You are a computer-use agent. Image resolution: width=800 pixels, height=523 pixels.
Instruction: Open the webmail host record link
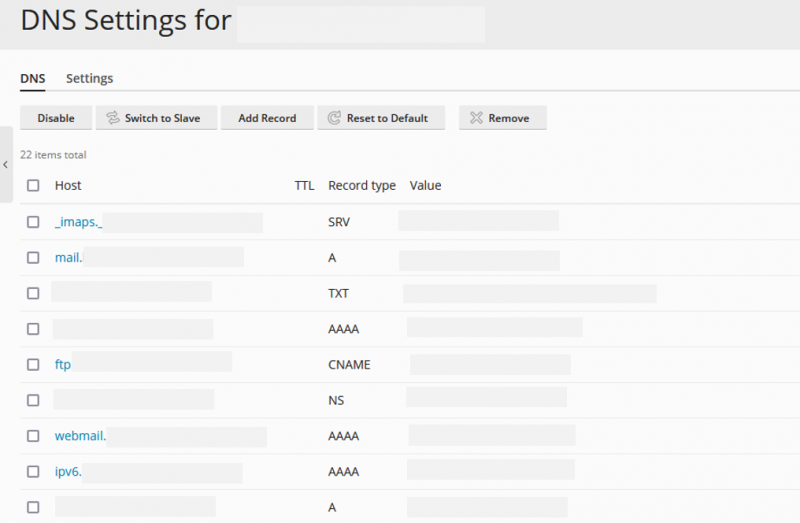[x=80, y=436]
